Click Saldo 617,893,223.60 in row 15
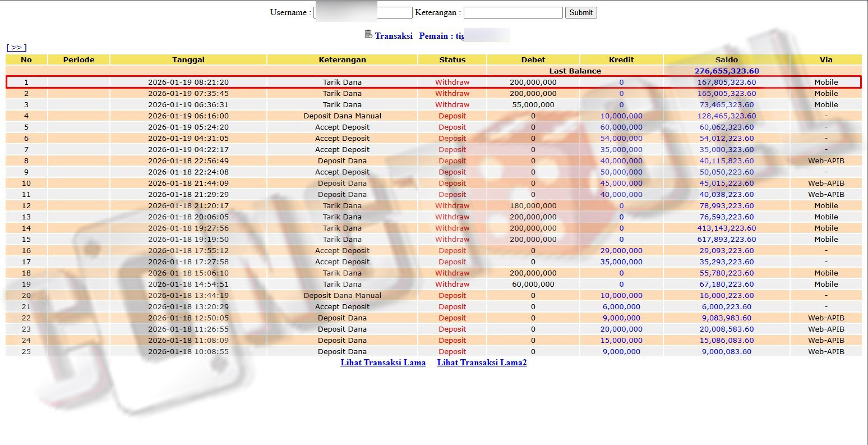 pos(726,239)
